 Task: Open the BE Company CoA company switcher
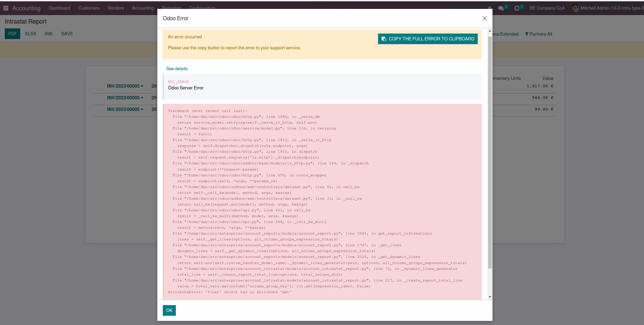coord(547,8)
